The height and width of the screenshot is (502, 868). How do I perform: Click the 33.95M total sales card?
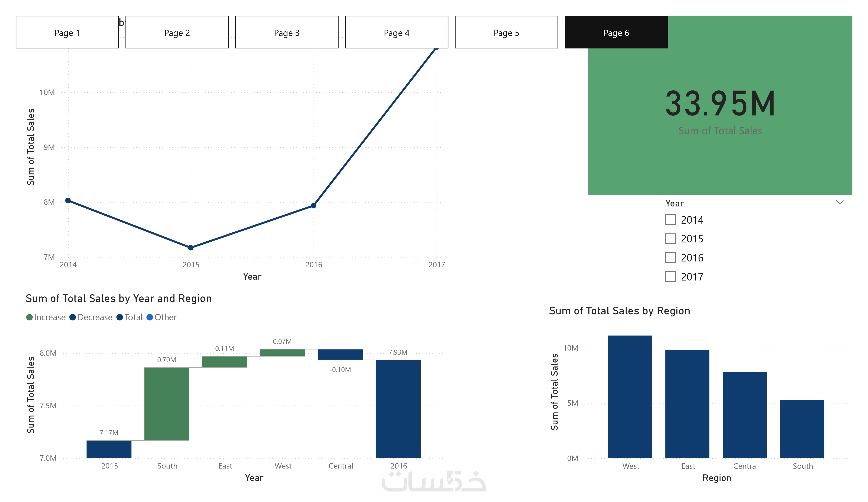tap(720, 110)
